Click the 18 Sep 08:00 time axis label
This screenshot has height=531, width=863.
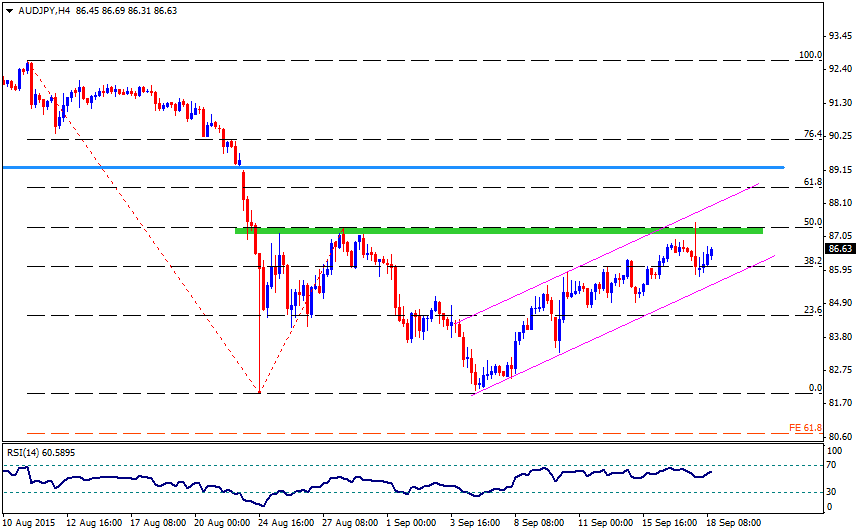tap(734, 522)
